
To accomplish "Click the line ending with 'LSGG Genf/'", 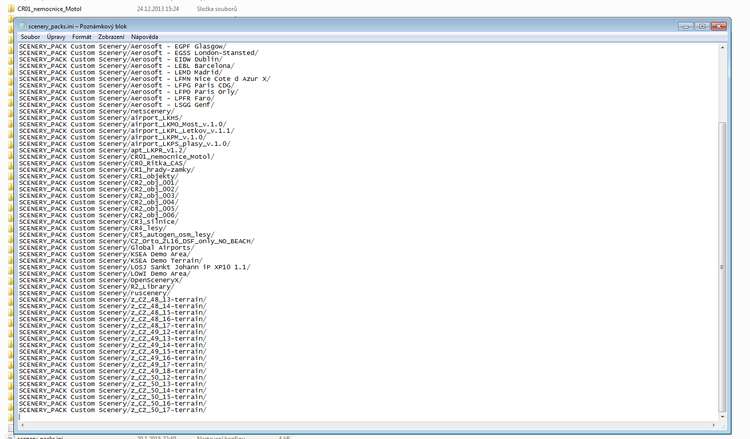I will tap(117, 104).
